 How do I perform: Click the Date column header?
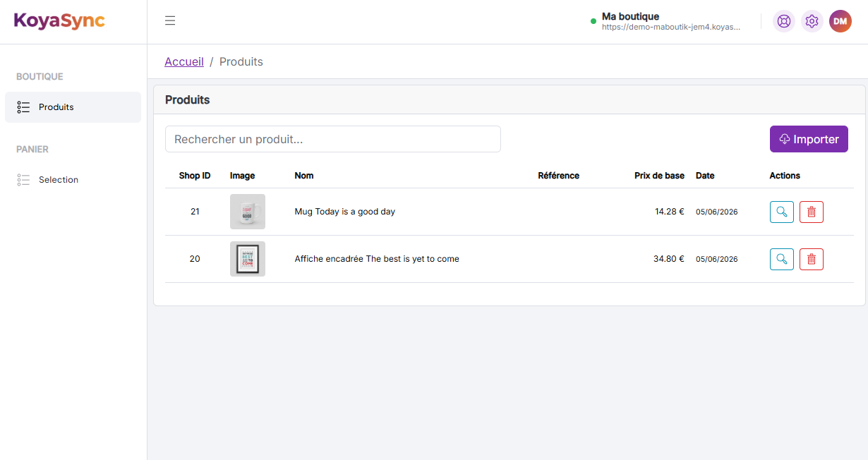tap(705, 176)
